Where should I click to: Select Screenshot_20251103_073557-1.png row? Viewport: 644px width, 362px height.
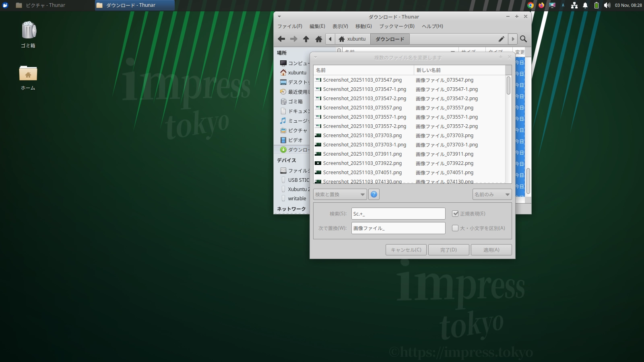pos(409,117)
